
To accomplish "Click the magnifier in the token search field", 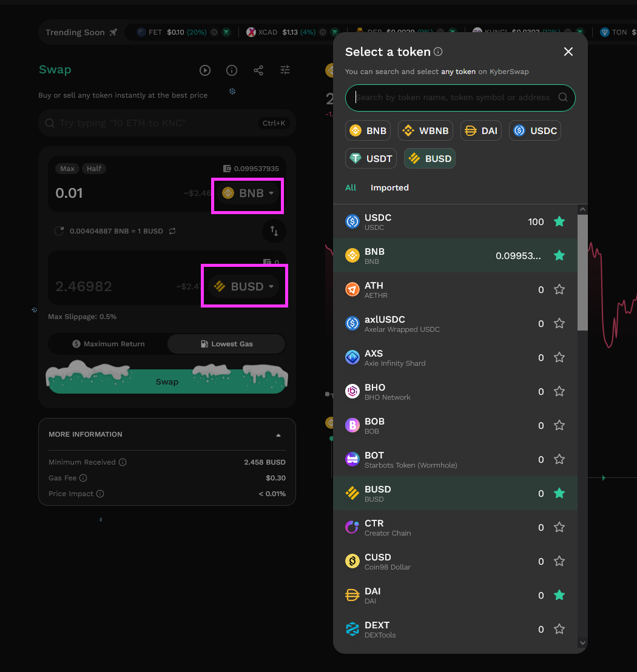I will [563, 97].
